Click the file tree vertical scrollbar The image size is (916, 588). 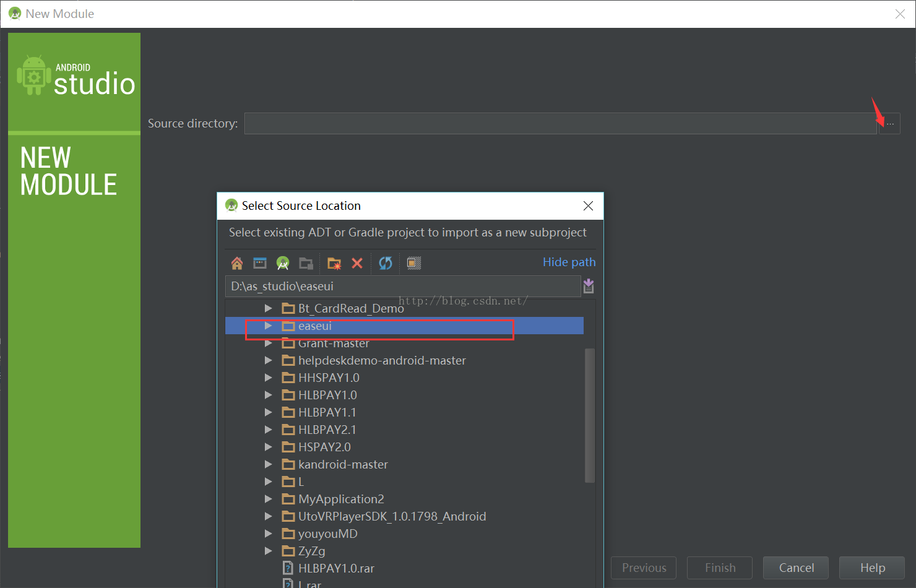[590, 415]
